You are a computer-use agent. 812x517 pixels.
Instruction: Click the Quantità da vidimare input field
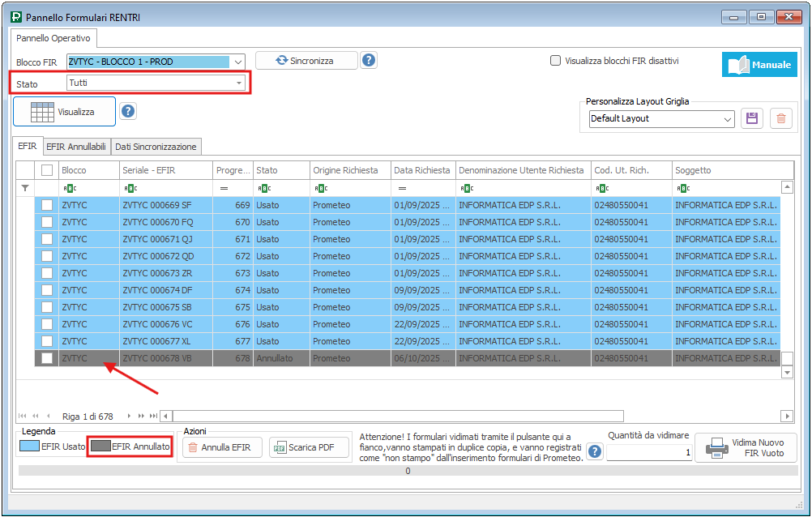[648, 453]
